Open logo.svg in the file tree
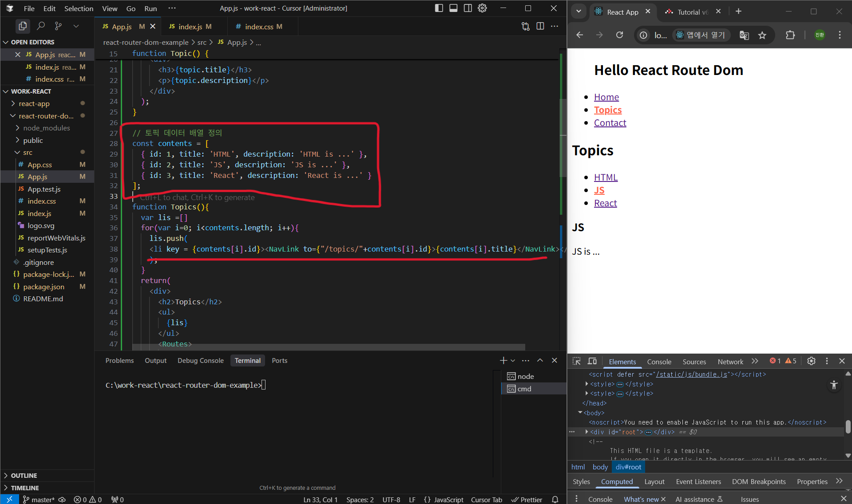The image size is (852, 504). tap(47, 225)
